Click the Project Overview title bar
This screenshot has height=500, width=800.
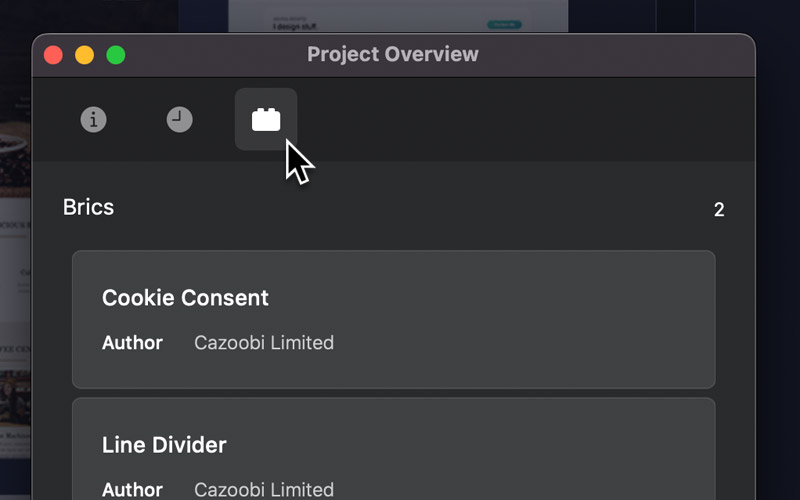tap(393, 54)
